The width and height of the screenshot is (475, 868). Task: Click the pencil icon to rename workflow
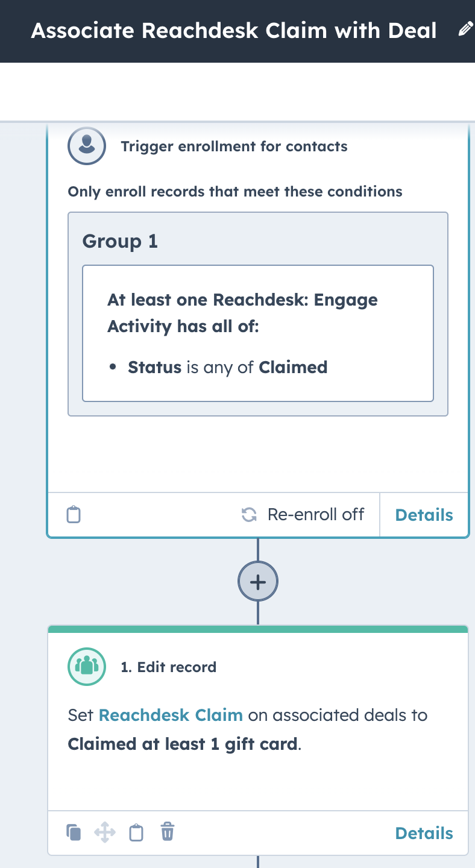coord(465,30)
